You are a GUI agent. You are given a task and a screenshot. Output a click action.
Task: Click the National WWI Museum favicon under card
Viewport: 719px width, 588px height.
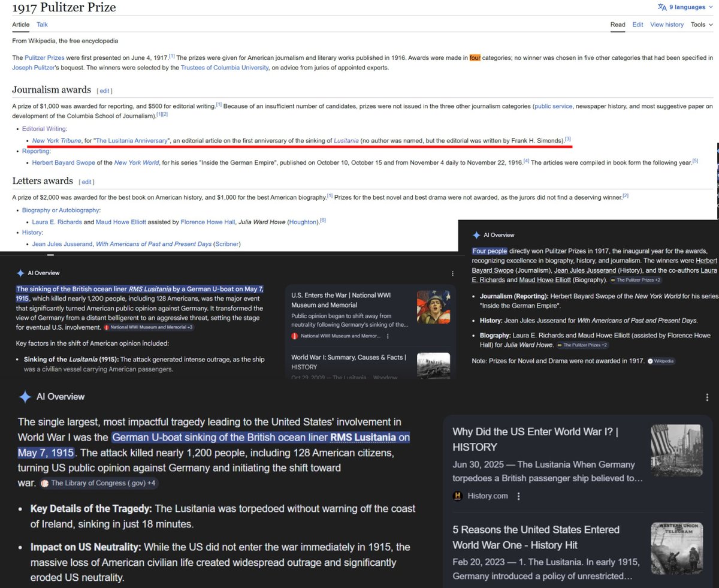point(294,336)
